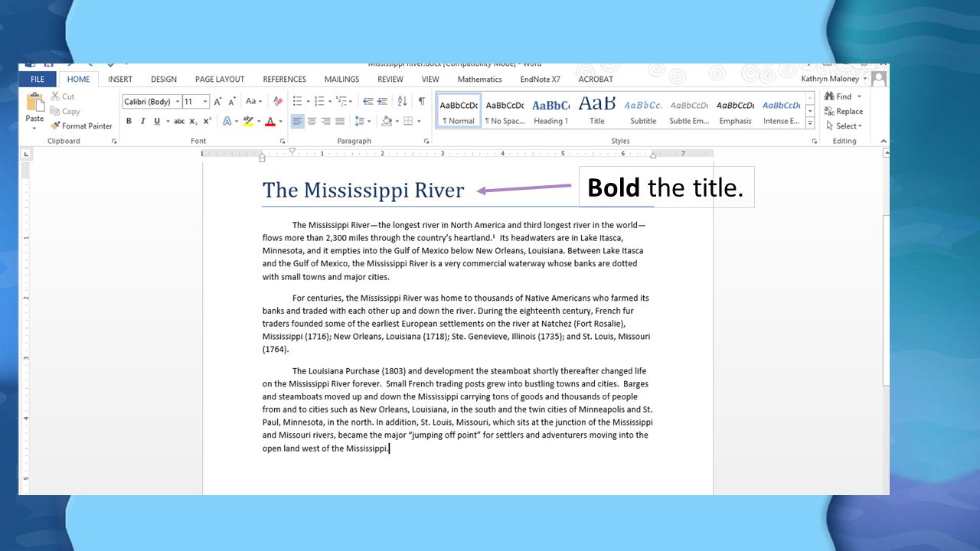980x551 pixels.
Task: Switch to the DESIGN tab
Action: [x=164, y=79]
